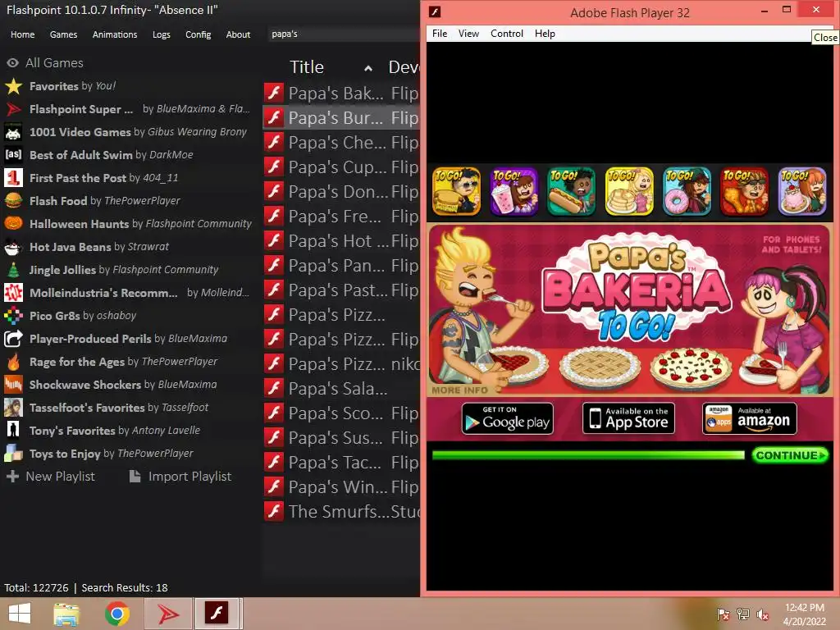
Task: Click the Molleindustria's Recommendations icon
Action: pos(13,293)
